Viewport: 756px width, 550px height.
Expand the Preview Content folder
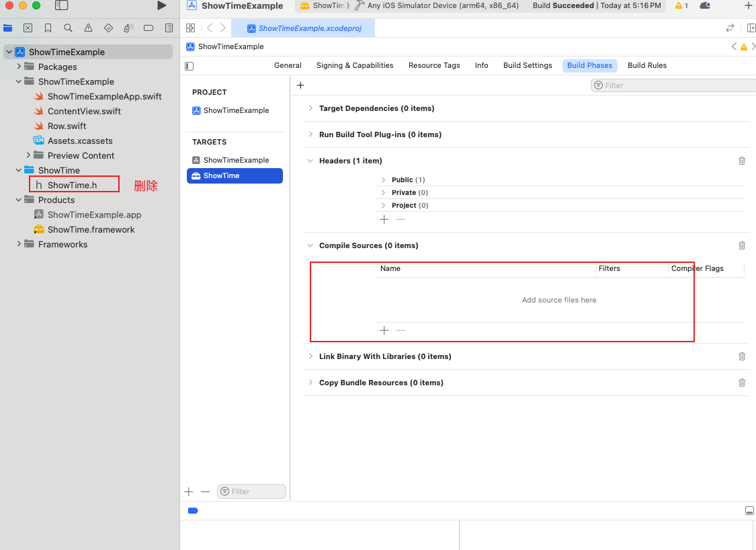coord(28,155)
